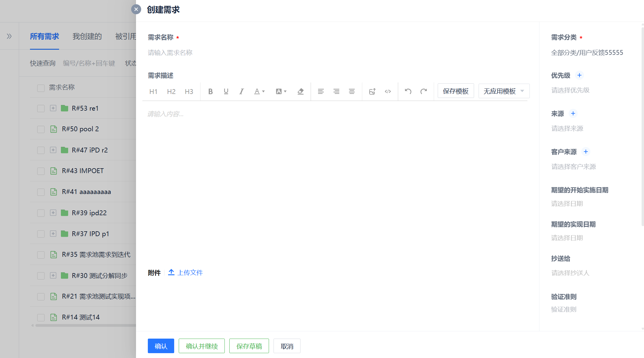Click the 保存草稿 button

[249, 346]
